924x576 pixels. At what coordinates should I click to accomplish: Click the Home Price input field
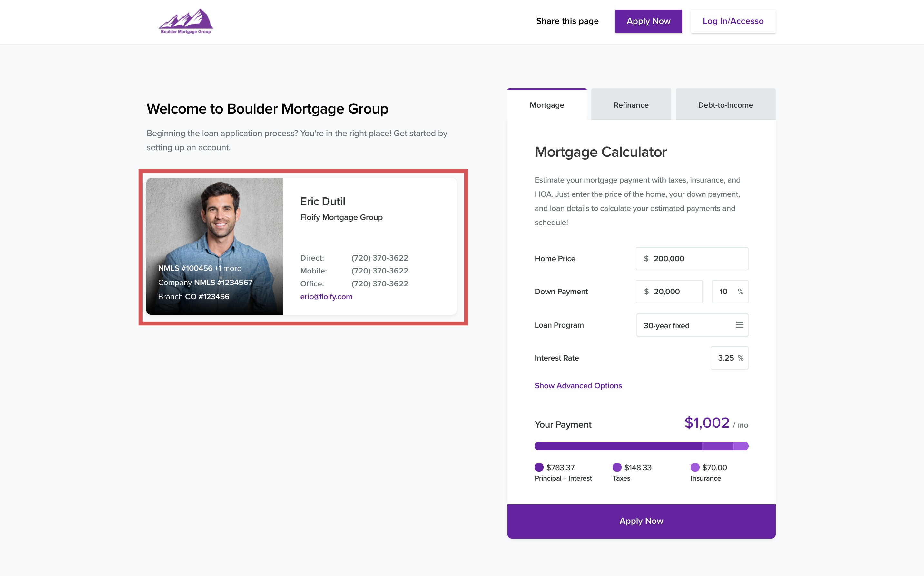pos(691,259)
